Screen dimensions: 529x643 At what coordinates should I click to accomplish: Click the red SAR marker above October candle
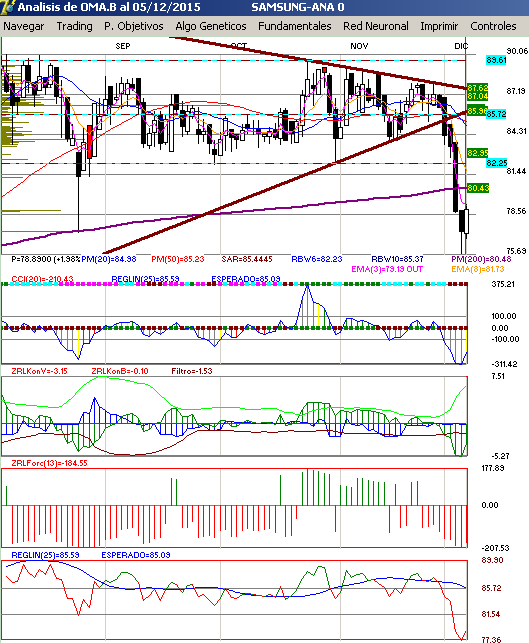coord(325,70)
